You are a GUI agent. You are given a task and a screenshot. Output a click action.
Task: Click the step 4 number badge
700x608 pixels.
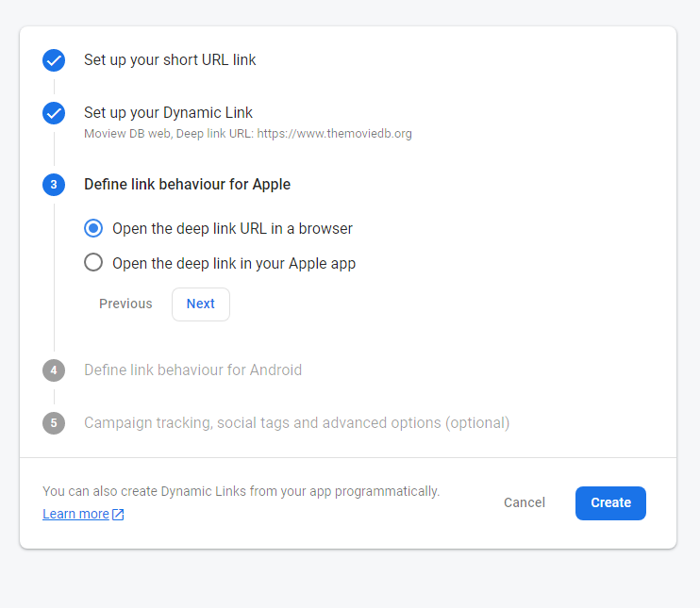coord(54,370)
